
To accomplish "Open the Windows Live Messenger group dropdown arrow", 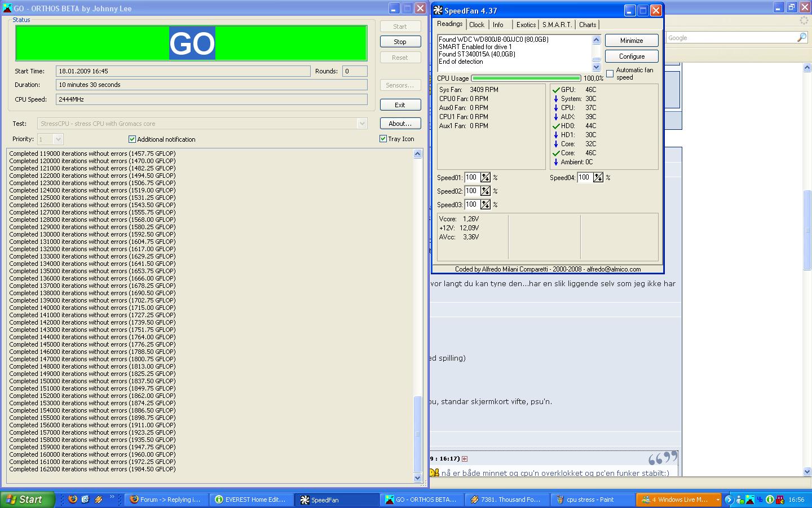I will click(x=717, y=500).
